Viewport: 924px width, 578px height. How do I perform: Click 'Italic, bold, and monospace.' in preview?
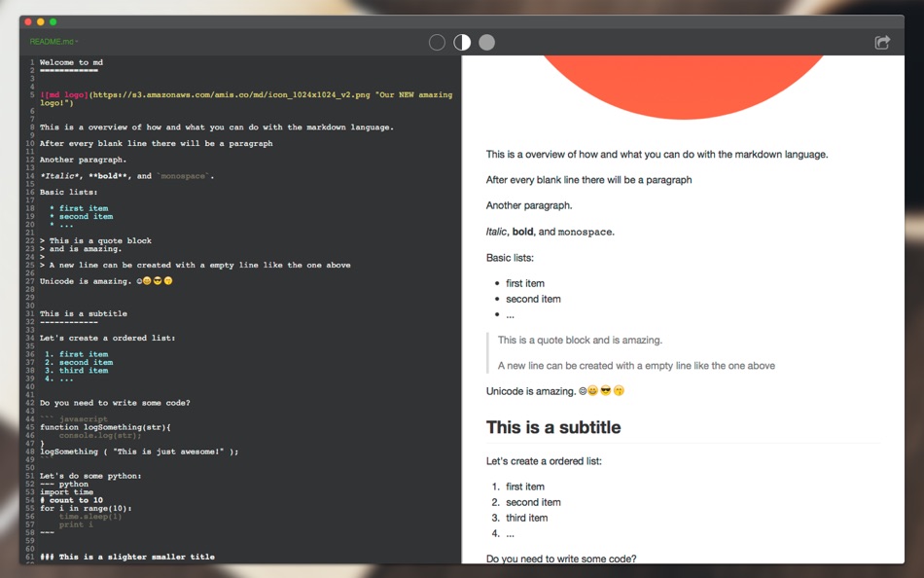(551, 232)
